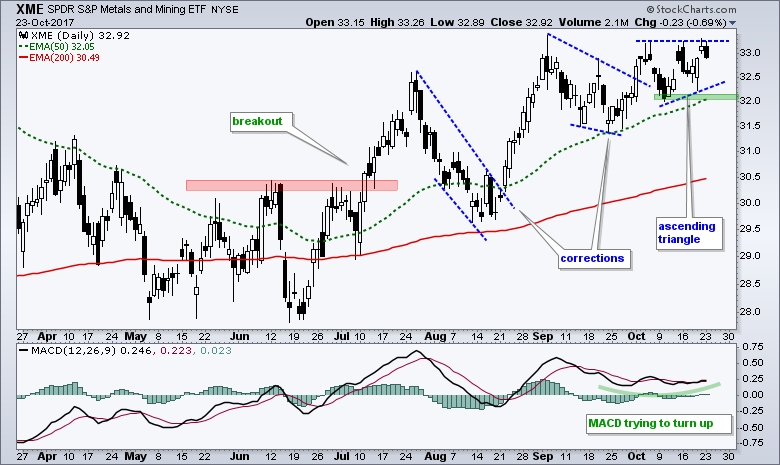Click the candlestick icon before XME (Daily)

23,35
